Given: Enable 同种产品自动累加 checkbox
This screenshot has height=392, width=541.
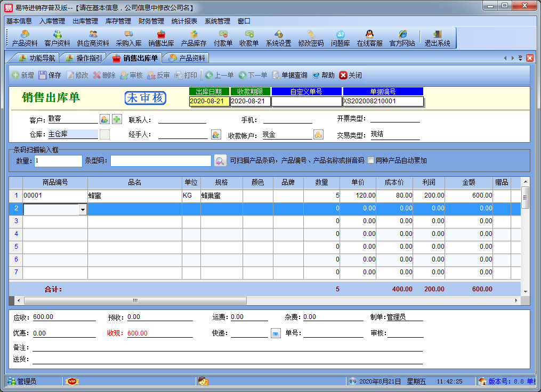Looking at the screenshot, I should tap(371, 160).
